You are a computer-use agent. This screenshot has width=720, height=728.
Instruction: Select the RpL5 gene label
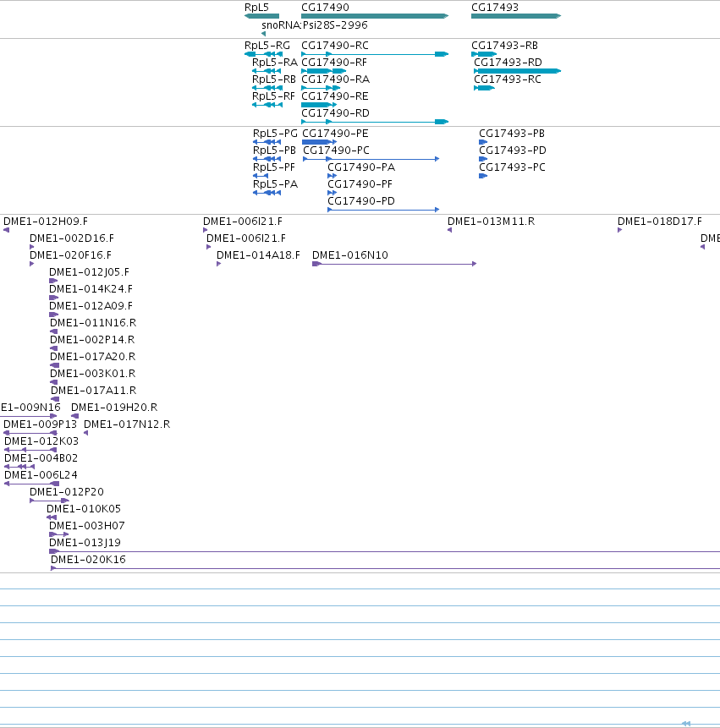click(256, 8)
